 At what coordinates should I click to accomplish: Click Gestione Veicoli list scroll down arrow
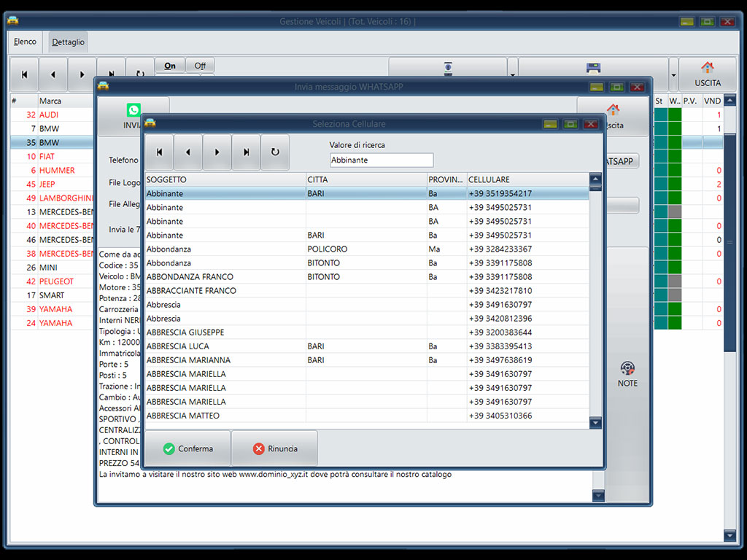tap(729, 536)
